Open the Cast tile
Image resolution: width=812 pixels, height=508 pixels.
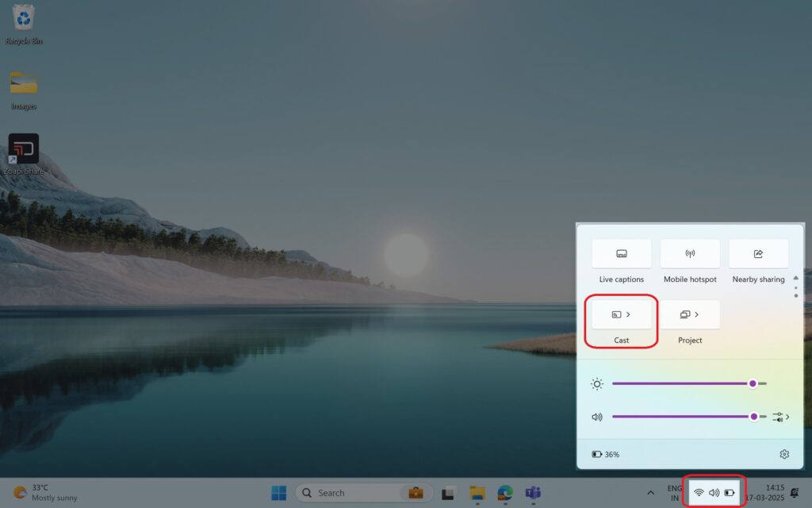click(x=622, y=314)
